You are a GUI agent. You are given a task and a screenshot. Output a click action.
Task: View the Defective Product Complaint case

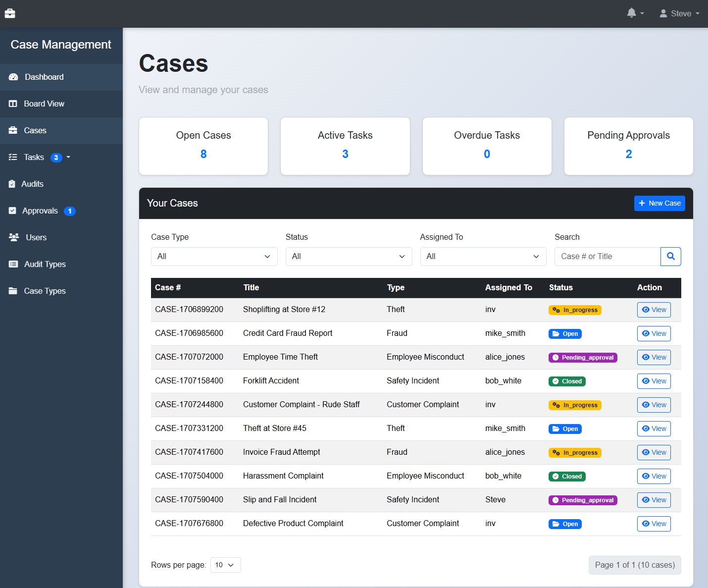pos(654,524)
